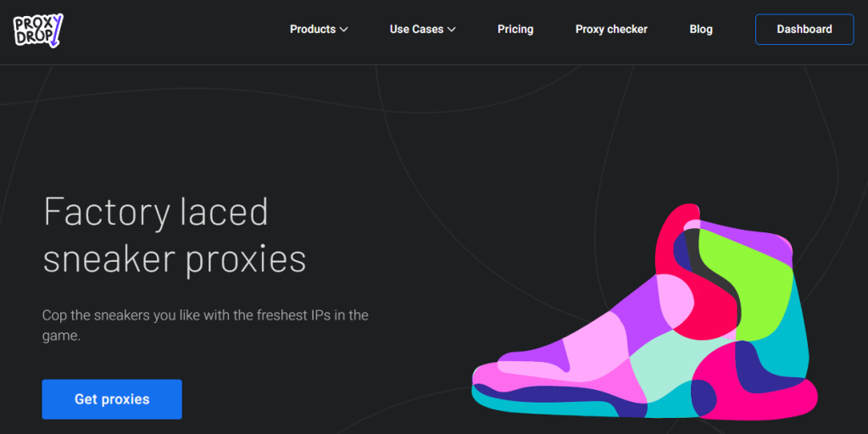
Task: Click the "Factory laced sneaker proxies" heading
Action: [x=174, y=235]
